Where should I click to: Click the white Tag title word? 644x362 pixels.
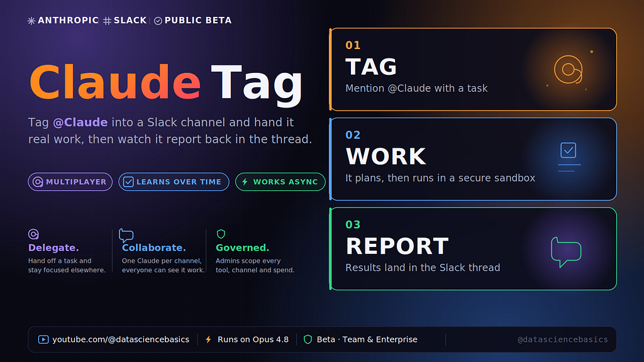coord(257,85)
